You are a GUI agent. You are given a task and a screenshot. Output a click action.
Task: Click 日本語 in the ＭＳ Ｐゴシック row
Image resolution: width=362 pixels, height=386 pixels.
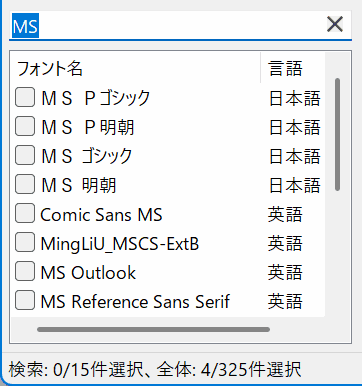[295, 98]
